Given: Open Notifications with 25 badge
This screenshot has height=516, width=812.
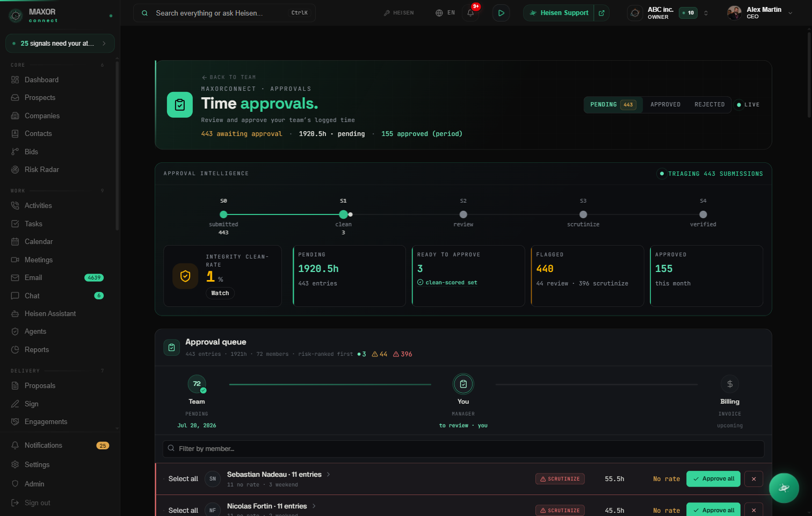Looking at the screenshot, I should (x=60, y=446).
